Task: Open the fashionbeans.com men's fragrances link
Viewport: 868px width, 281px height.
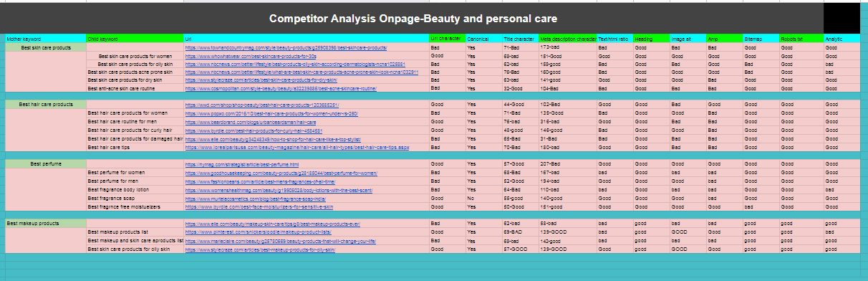Action: [x=259, y=181]
